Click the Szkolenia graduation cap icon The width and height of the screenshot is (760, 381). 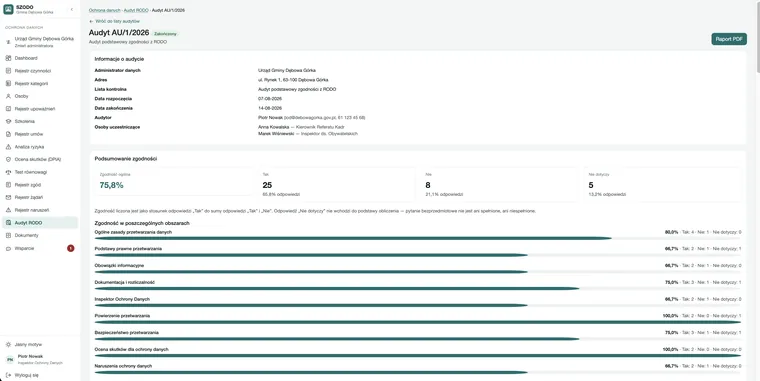click(8, 121)
